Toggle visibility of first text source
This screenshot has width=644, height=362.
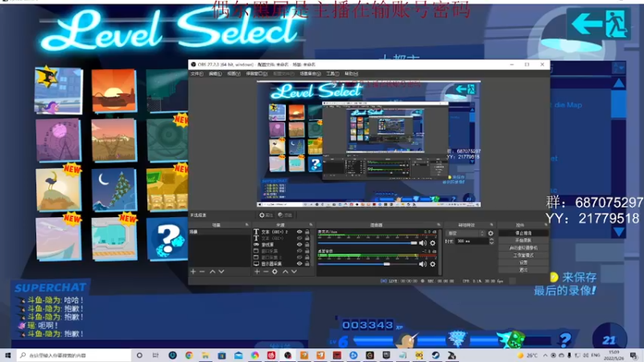[x=299, y=232]
